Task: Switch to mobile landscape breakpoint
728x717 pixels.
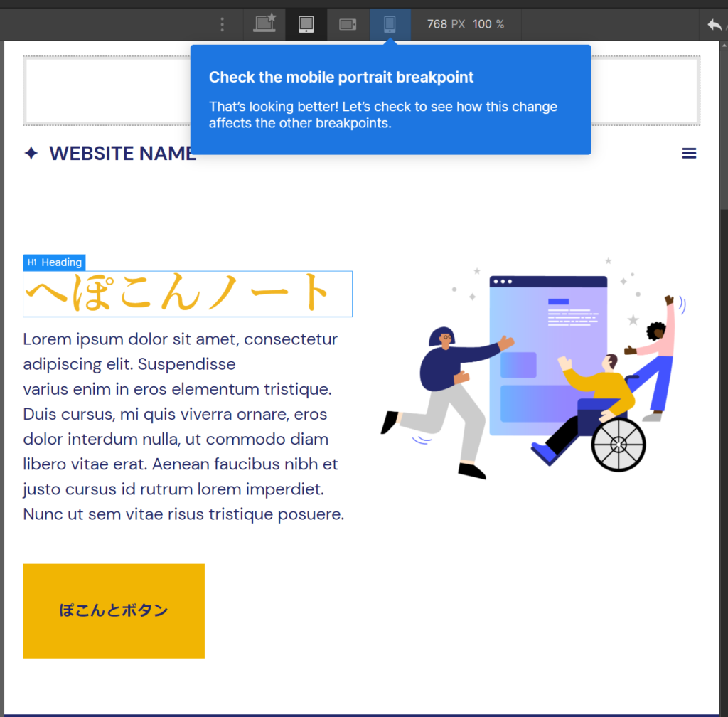Action: [x=348, y=24]
